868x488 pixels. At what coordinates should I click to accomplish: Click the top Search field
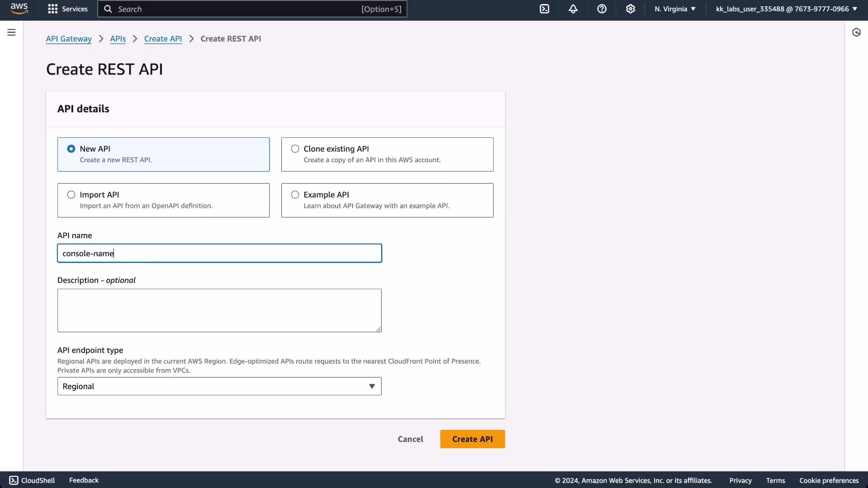pyautogui.click(x=252, y=9)
